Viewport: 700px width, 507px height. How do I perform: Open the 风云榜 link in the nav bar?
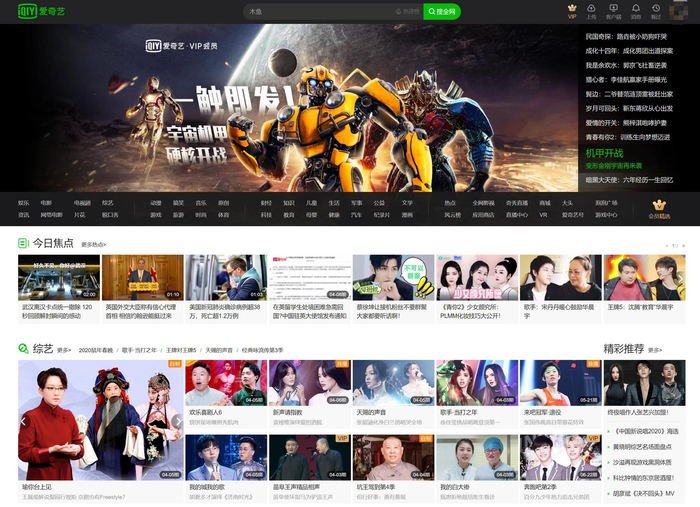click(x=452, y=215)
